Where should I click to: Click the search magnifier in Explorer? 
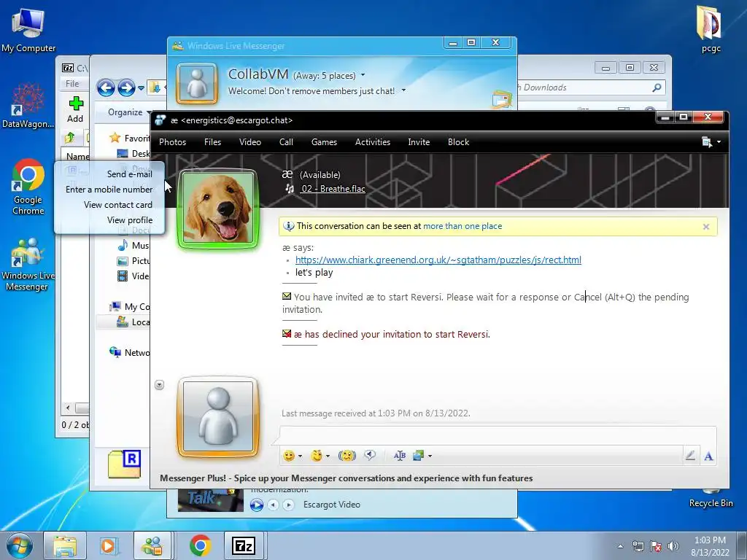click(x=657, y=87)
